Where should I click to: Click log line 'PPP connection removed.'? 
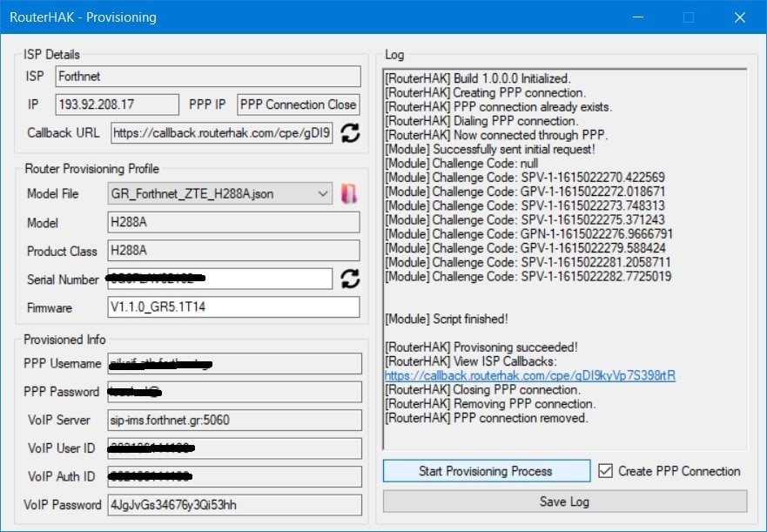(x=487, y=418)
